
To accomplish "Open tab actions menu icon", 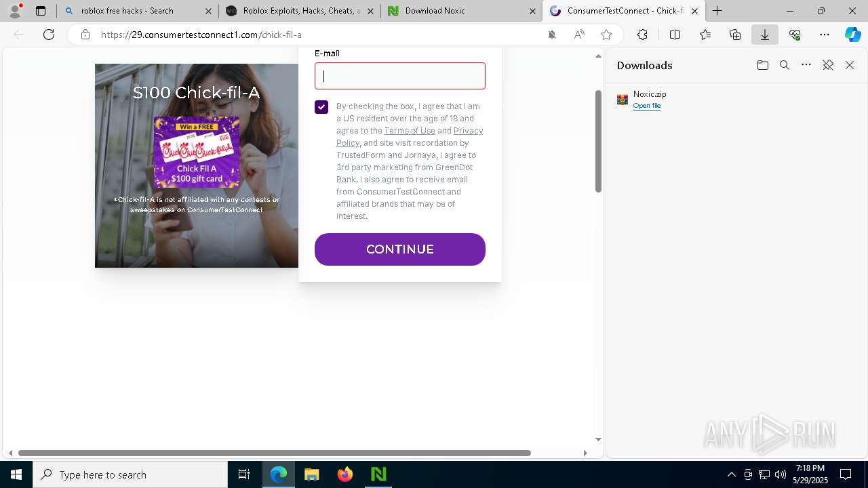I will [x=41, y=11].
